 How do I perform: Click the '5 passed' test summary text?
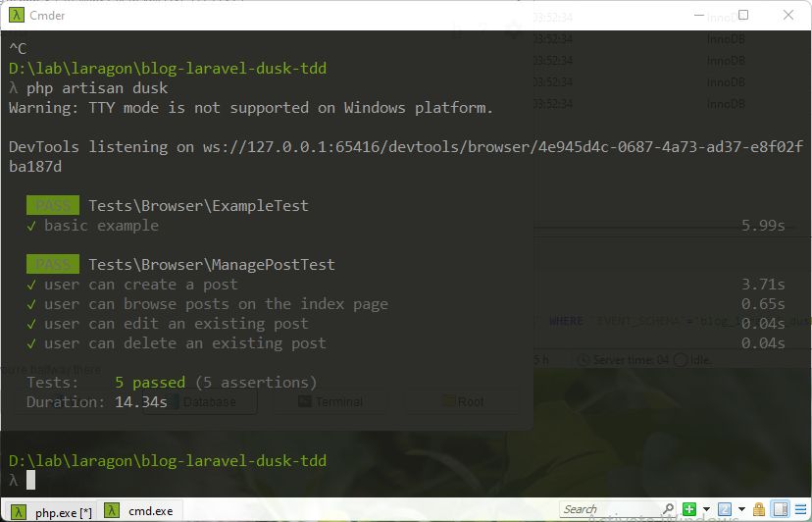[x=150, y=383]
